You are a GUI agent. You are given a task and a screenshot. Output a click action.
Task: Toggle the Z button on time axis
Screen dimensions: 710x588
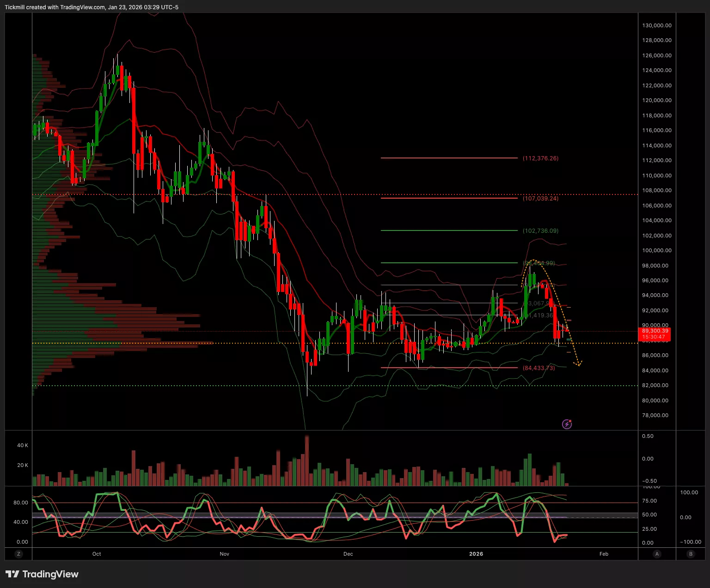(18, 554)
